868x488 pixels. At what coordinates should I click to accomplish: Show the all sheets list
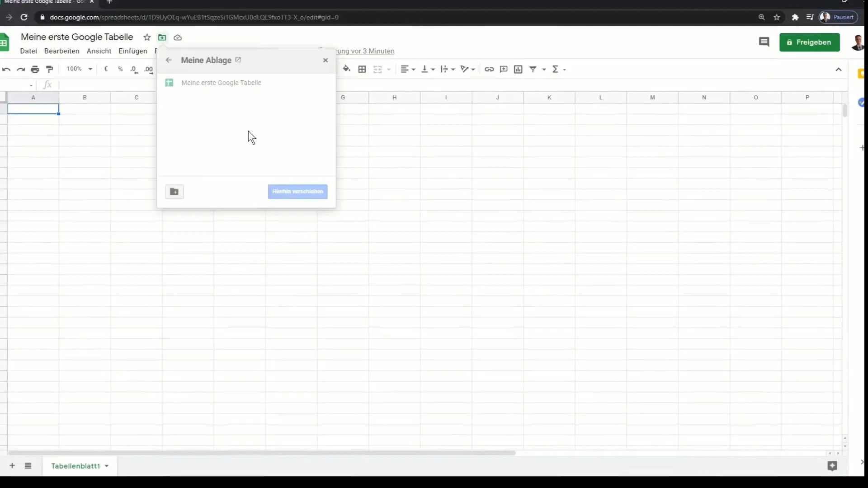28,466
